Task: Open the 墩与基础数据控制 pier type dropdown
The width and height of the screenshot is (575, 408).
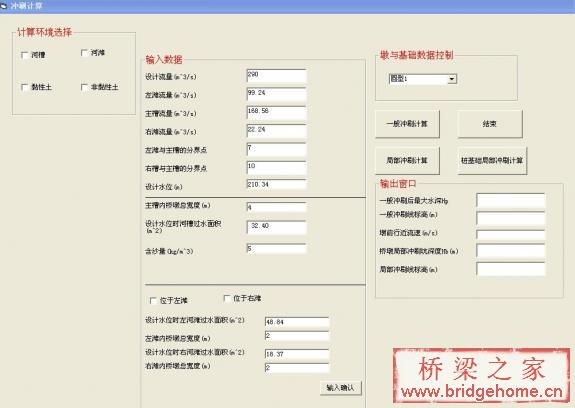Action: [452, 79]
